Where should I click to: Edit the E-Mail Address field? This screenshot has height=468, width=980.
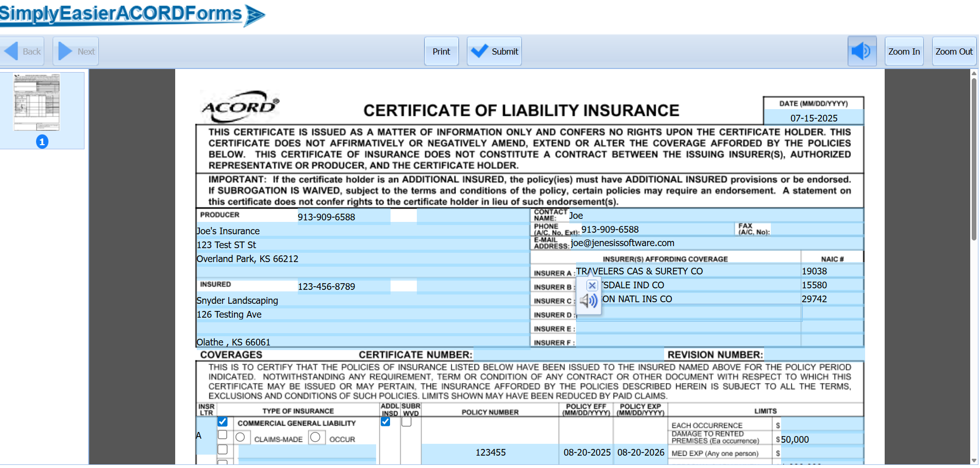(x=716, y=243)
